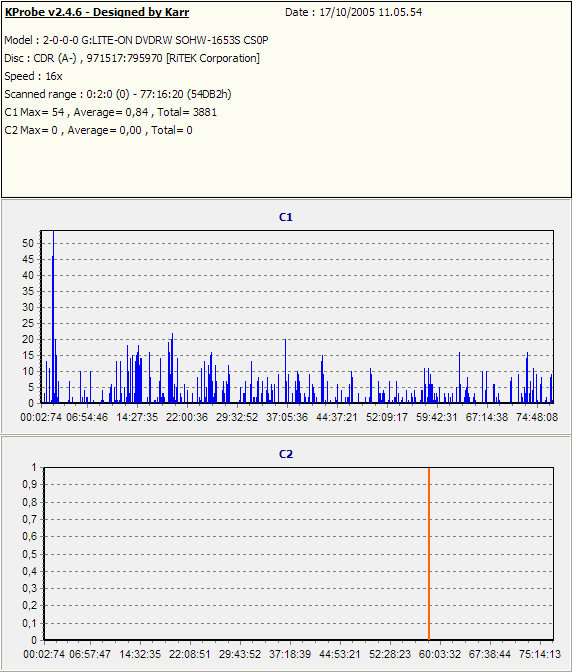Click the 50 value on C1 y-axis
The width and height of the screenshot is (572, 672).
point(28,243)
